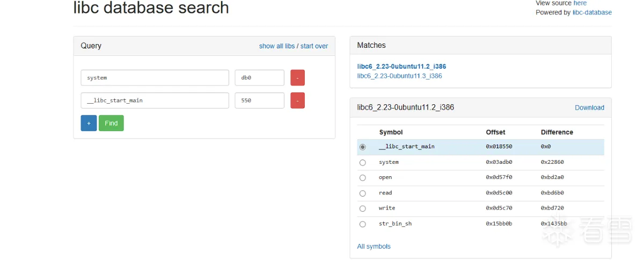The width and height of the screenshot is (644, 260).
Task: Focus the system symbol name field
Action: 155,78
